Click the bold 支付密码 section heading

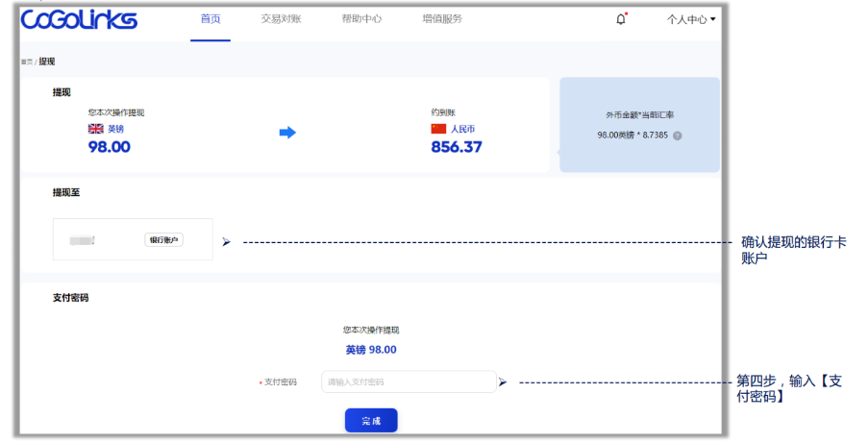70,298
